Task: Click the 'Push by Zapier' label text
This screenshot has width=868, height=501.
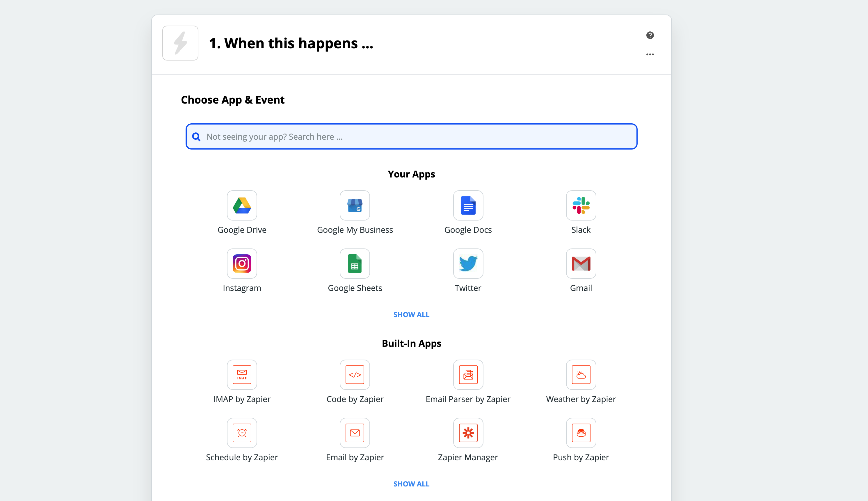Action: [x=581, y=457]
